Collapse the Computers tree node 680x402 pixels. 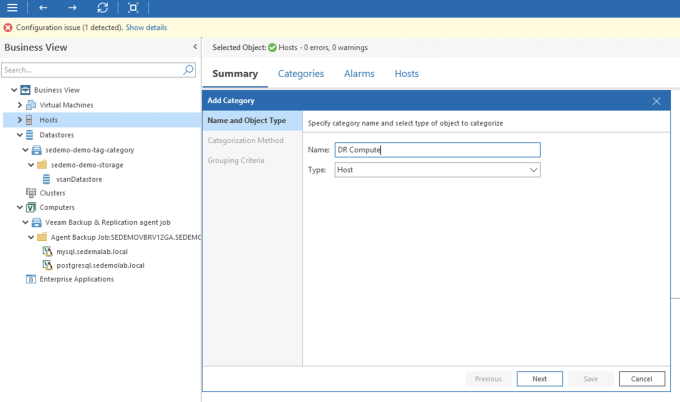pyautogui.click(x=20, y=207)
